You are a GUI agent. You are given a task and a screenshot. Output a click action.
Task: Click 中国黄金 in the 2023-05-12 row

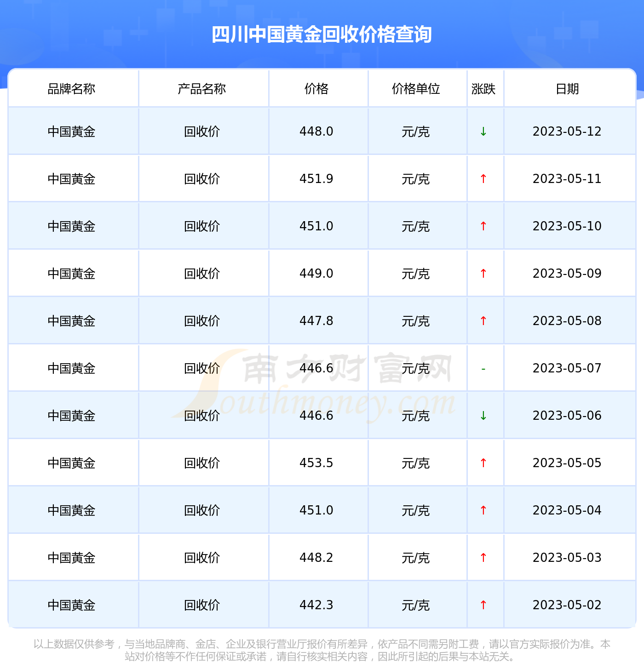coord(71,132)
